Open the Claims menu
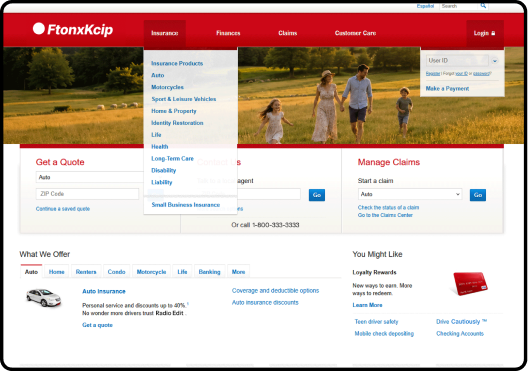Screen dimensions: 528x371 288,33
